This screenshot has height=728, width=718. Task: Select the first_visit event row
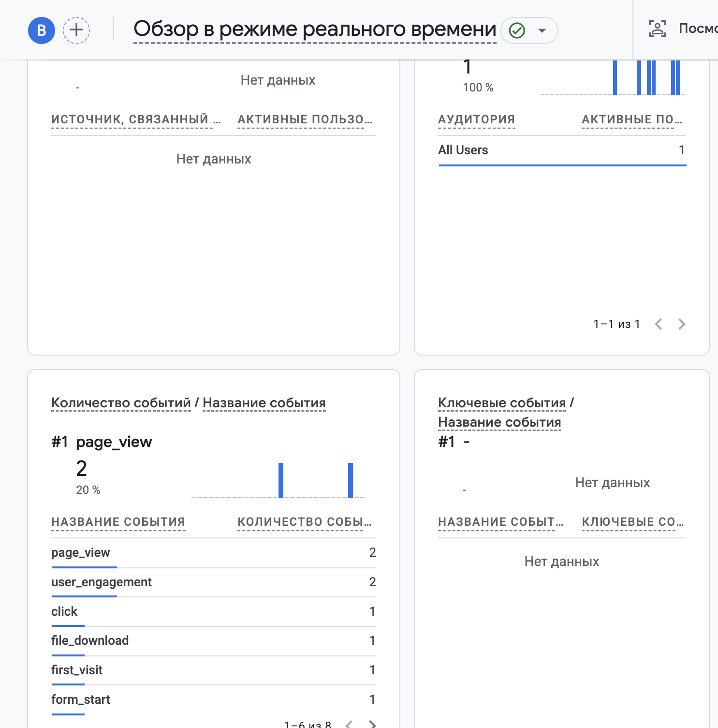click(x=214, y=670)
